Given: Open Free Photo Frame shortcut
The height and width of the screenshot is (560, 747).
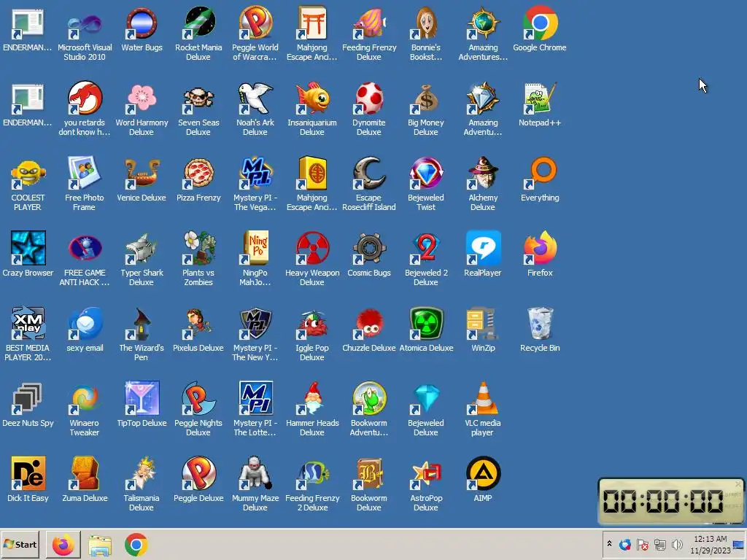Looking at the screenshot, I should coord(85,174).
